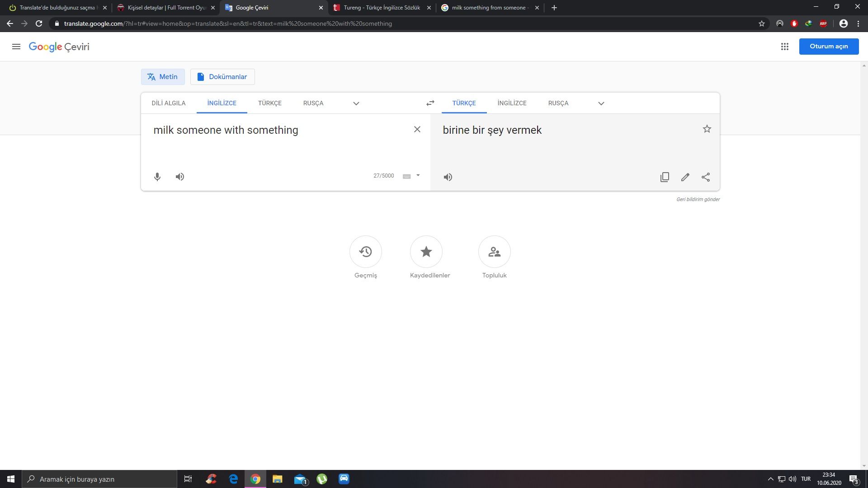Copy the translation to clipboard
This screenshot has height=488, width=868.
(665, 177)
